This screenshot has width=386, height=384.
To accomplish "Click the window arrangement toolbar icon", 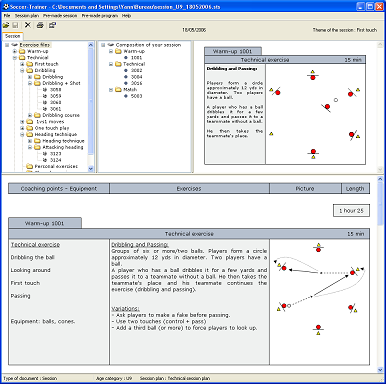I will coord(52,25).
